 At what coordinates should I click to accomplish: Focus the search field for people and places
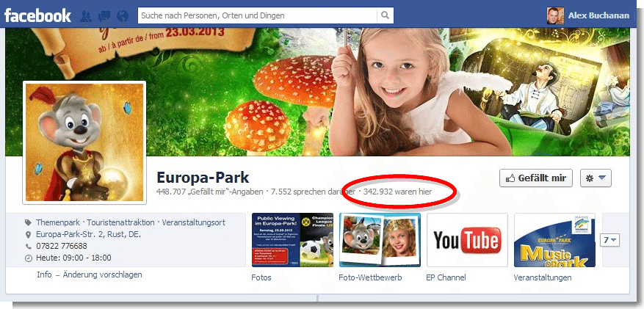pyautogui.click(x=258, y=15)
